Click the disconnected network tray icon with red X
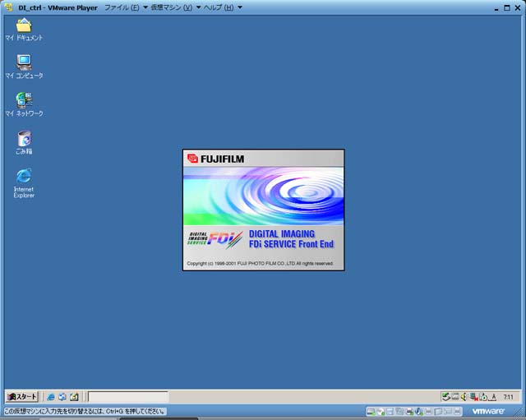 [473, 396]
